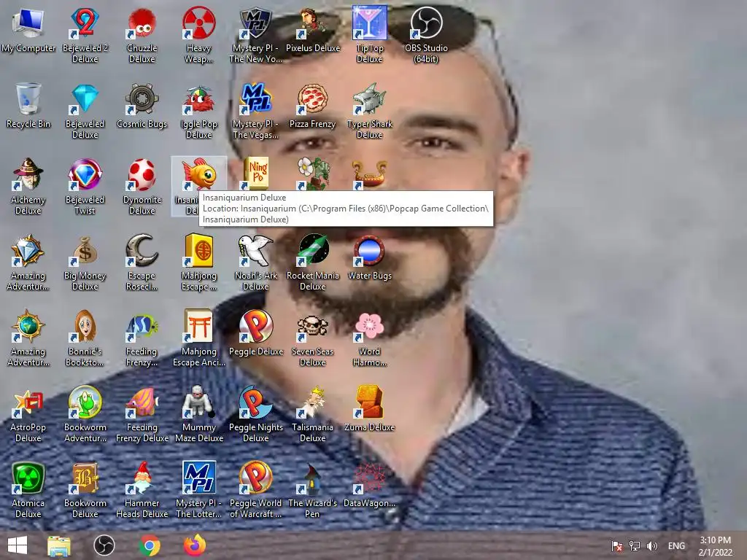Click the Feeding Frenzy blue fish icon
This screenshot has height=560, width=747.
pos(142,326)
